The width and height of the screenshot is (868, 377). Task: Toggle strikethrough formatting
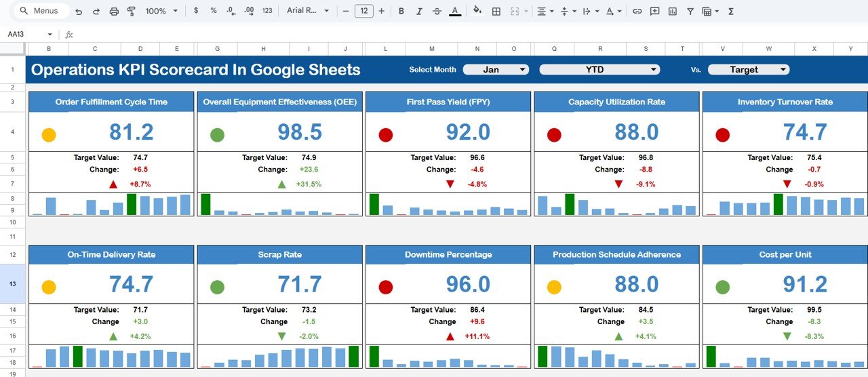(x=437, y=12)
